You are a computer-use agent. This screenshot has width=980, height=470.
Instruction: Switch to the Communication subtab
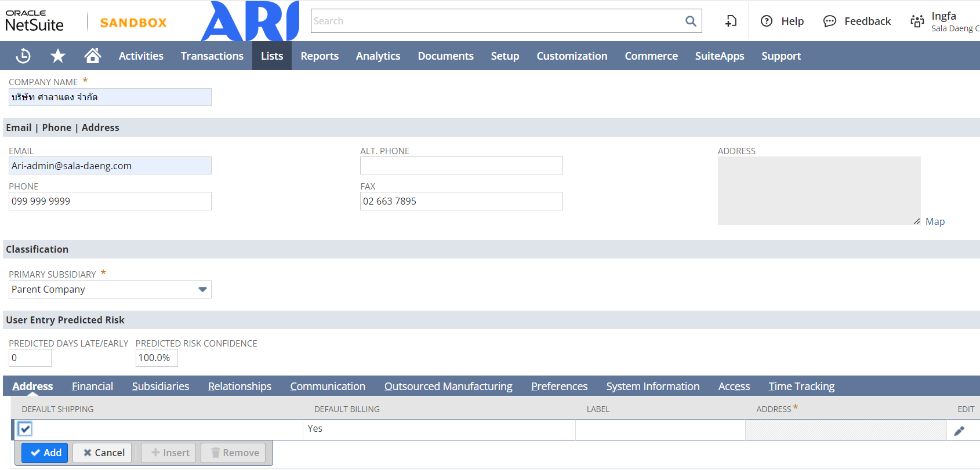tap(328, 386)
